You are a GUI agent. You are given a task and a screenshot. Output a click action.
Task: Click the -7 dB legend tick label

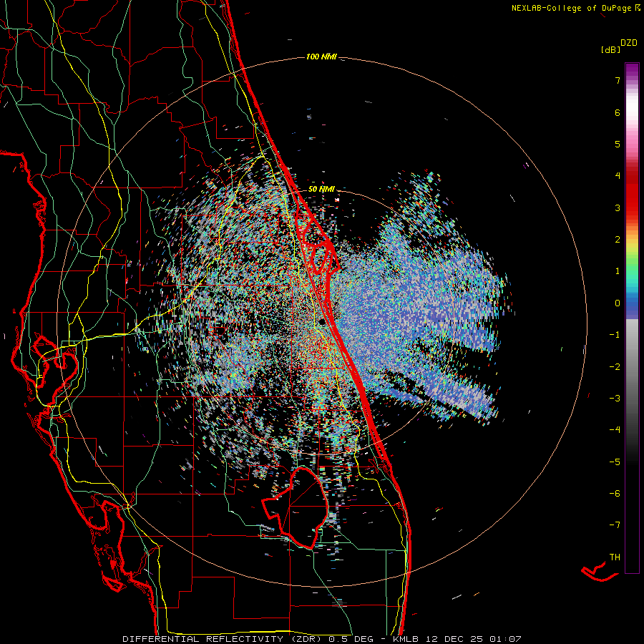[615, 525]
